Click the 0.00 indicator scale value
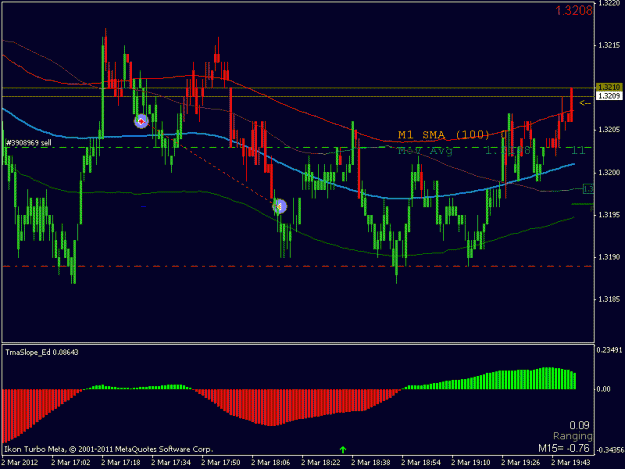The image size is (625, 469). (x=604, y=389)
